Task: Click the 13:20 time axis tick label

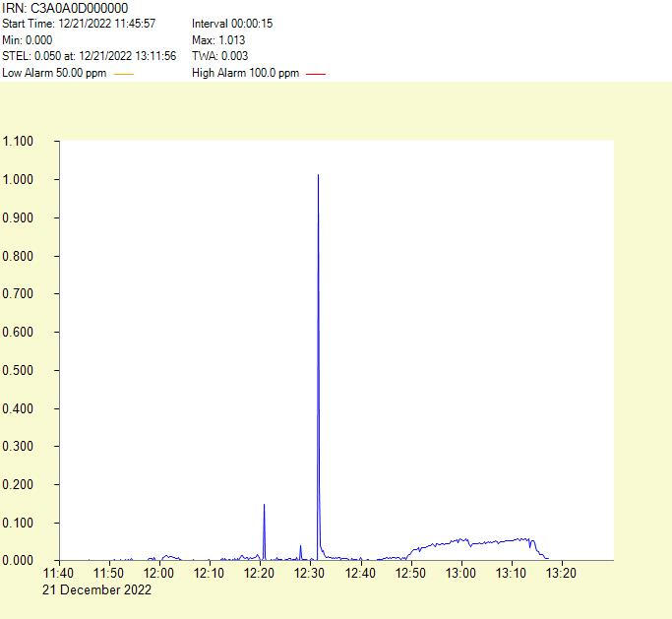Action: point(561,573)
